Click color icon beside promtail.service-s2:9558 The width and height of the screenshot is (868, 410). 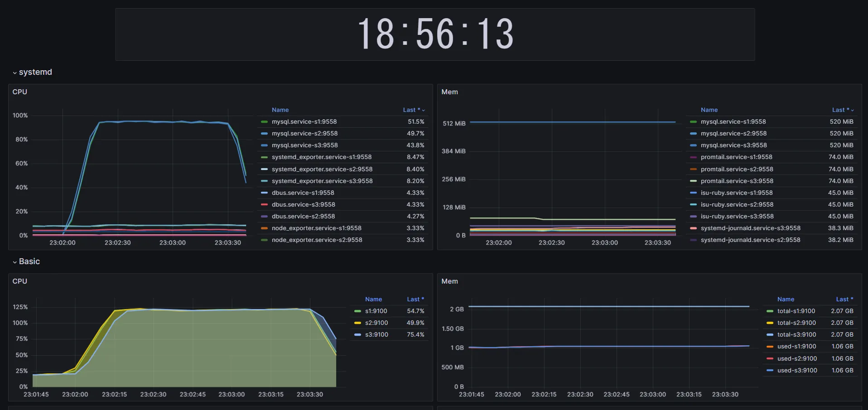coord(693,169)
